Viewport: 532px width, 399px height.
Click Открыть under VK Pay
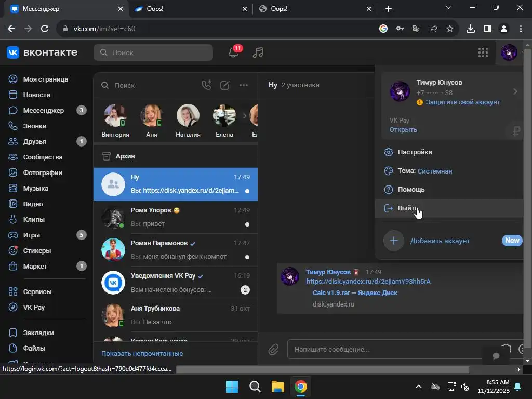[403, 130]
